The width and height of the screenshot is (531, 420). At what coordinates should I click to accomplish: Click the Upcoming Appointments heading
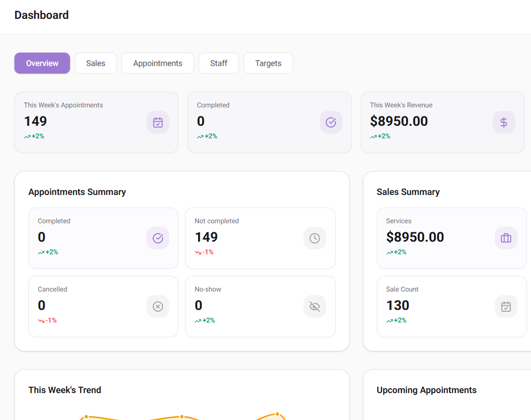pos(426,390)
